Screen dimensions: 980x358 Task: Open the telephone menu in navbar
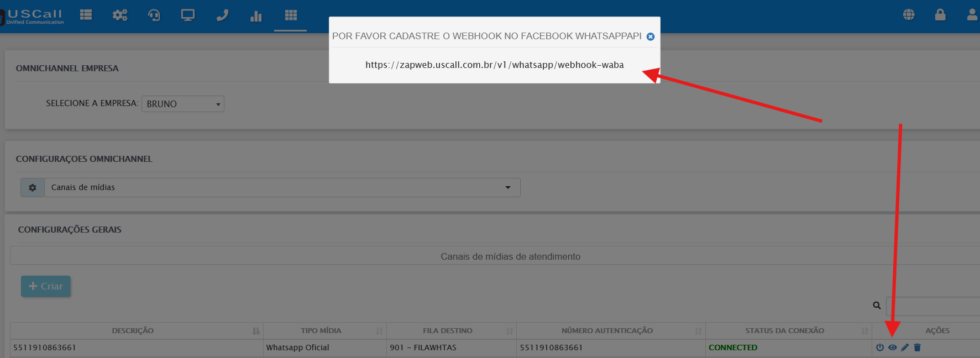(222, 15)
